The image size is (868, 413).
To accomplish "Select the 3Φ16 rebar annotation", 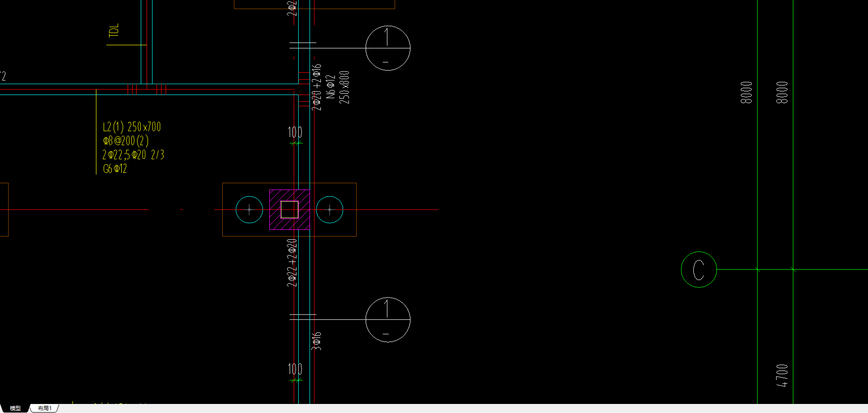I will (316, 341).
